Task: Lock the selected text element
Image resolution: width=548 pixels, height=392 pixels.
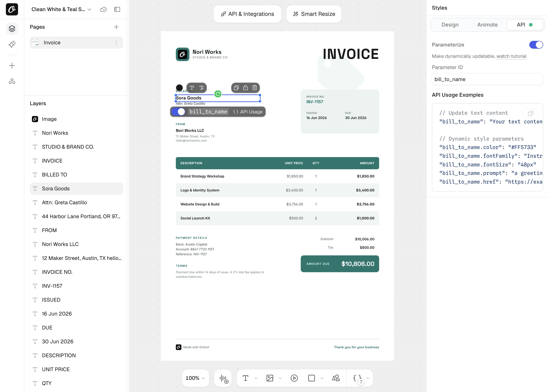Action: pos(245,88)
